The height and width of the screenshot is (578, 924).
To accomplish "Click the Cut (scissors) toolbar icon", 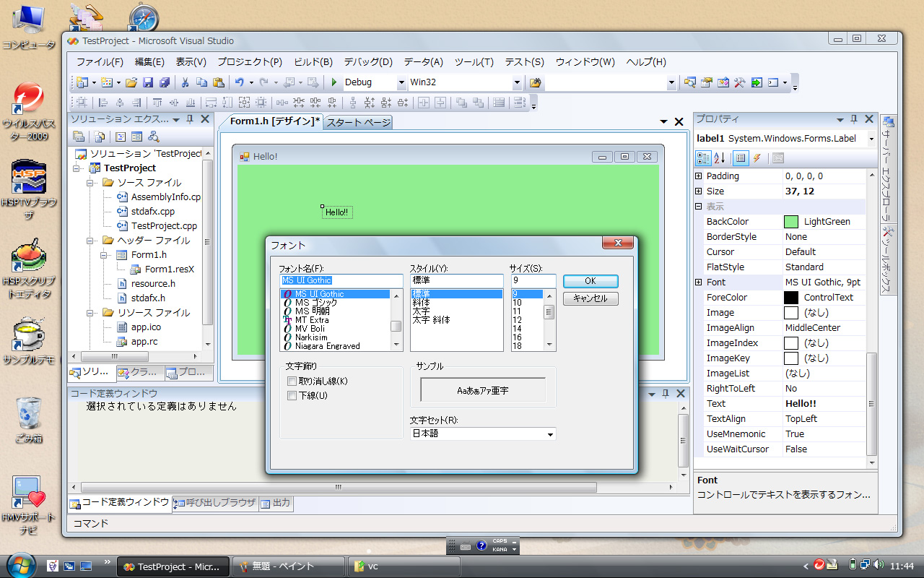I will tap(185, 82).
